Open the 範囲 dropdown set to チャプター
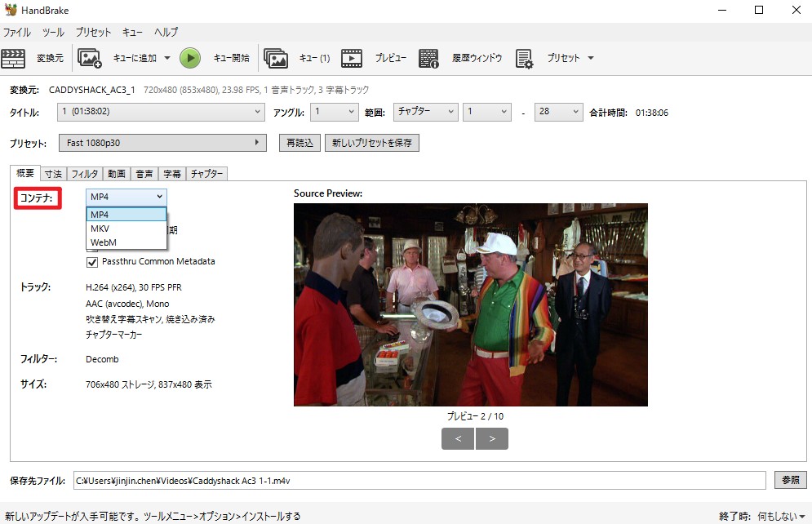The width and height of the screenshot is (812, 524). [426, 112]
